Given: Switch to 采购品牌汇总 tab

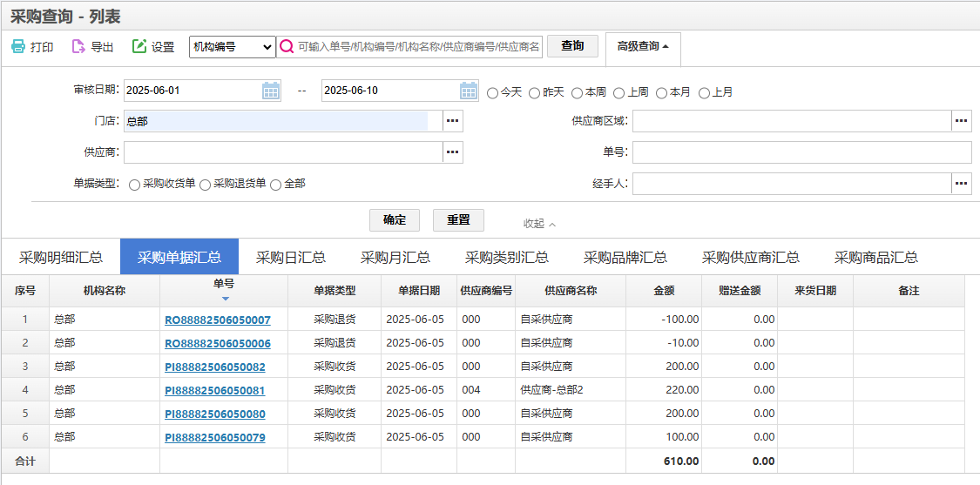Looking at the screenshot, I should pyautogui.click(x=625, y=257).
